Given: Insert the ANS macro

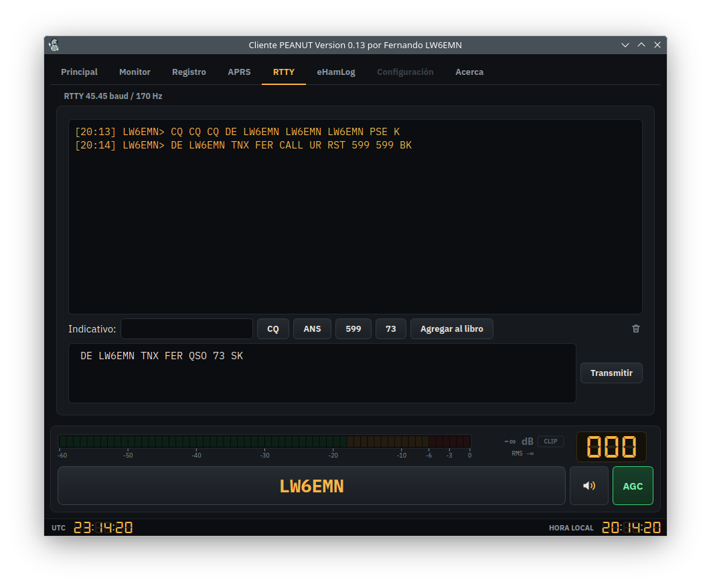Looking at the screenshot, I should click(312, 329).
